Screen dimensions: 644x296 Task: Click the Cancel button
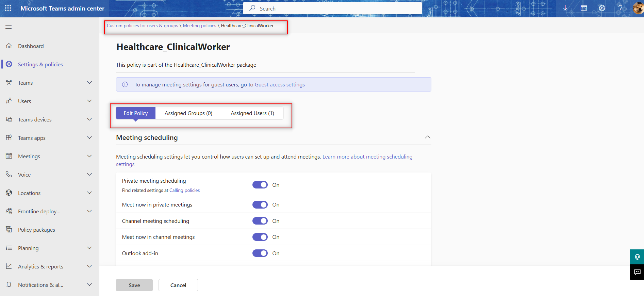[x=178, y=285]
